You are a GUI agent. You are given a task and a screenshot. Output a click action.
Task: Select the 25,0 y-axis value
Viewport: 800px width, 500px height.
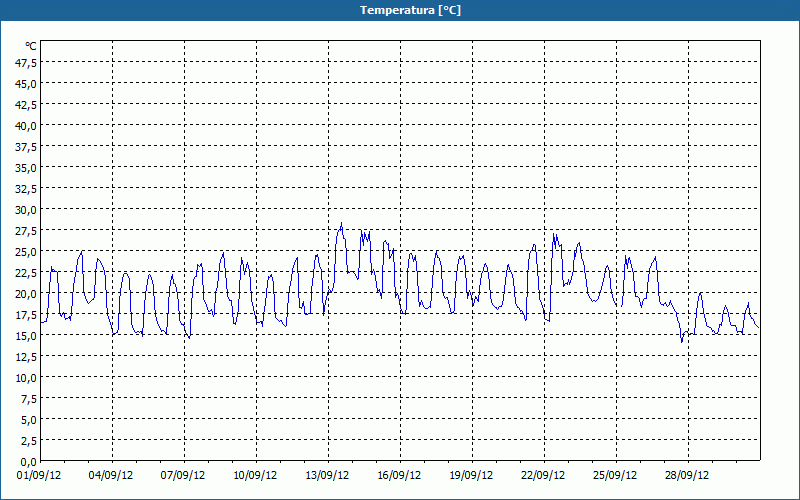pos(27,252)
